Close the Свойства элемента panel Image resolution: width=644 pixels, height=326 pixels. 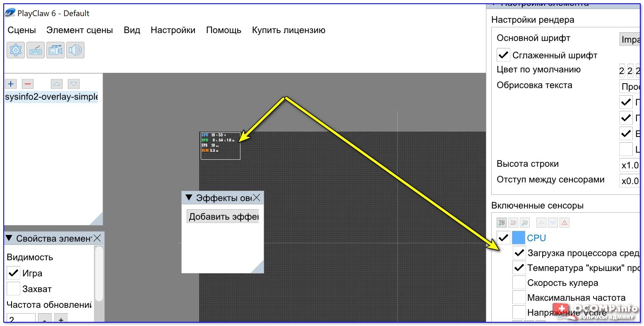[x=97, y=238]
